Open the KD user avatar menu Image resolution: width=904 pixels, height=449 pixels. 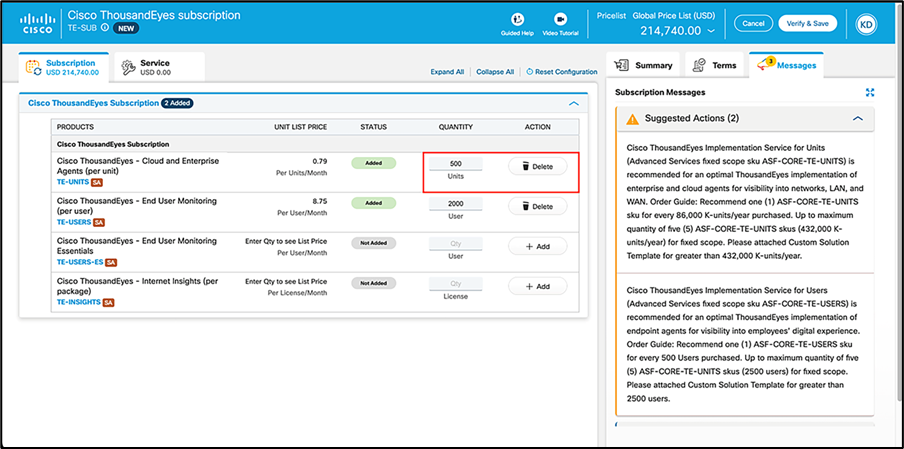click(x=865, y=24)
